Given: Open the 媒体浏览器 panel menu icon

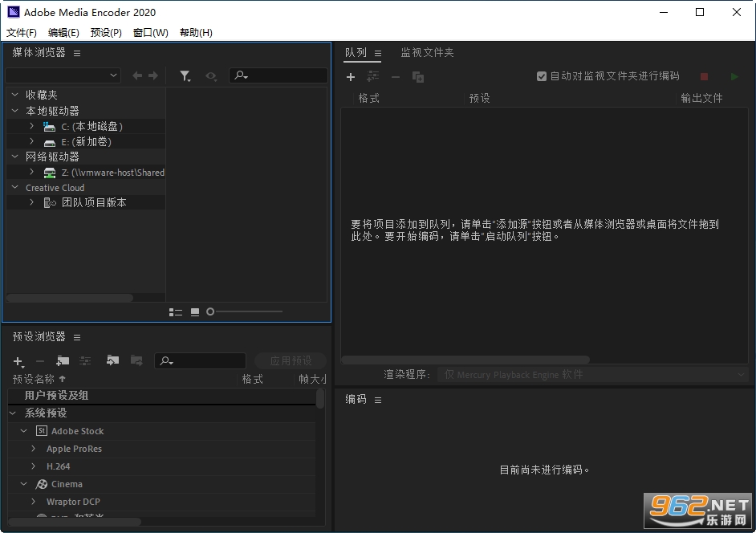Looking at the screenshot, I should click(77, 53).
